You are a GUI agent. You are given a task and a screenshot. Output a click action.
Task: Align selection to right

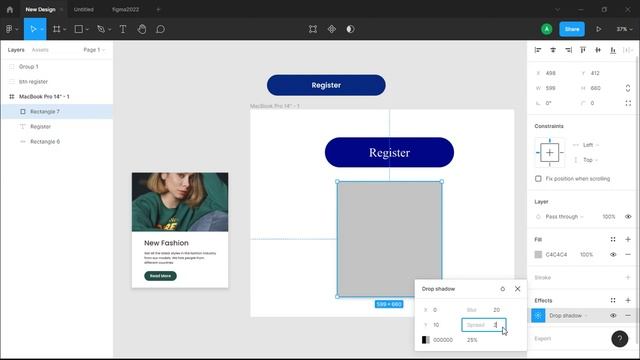click(568, 50)
